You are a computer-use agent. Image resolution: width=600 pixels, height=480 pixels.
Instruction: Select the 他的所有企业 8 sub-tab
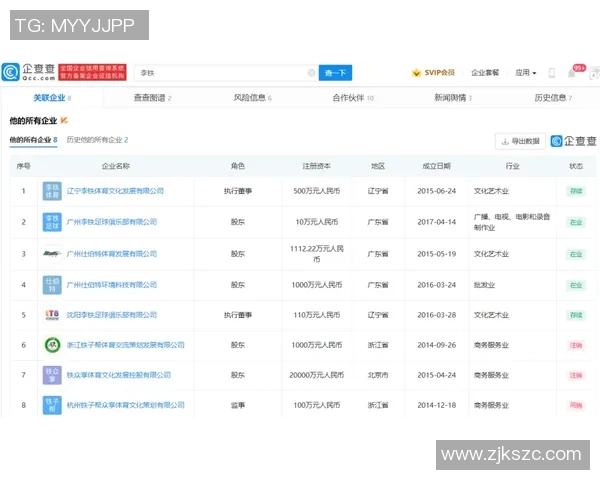click(x=33, y=140)
